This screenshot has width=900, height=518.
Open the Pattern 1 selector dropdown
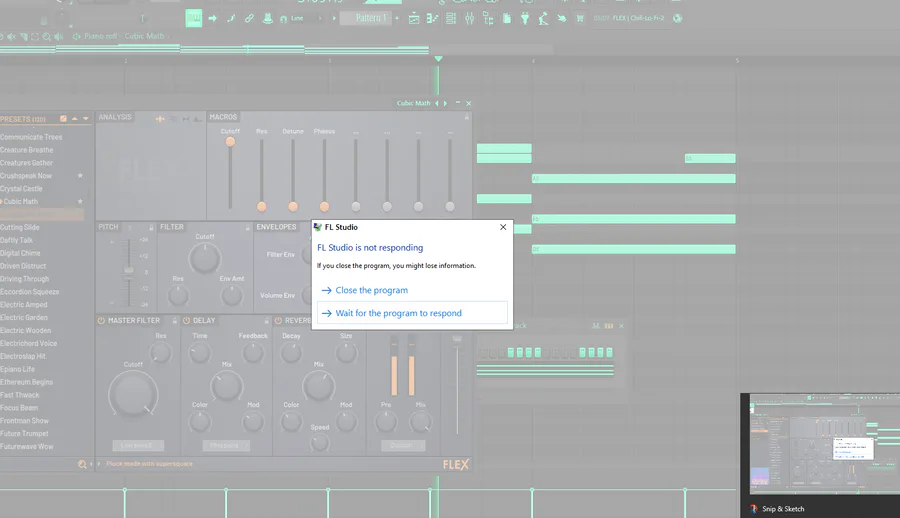[x=367, y=18]
